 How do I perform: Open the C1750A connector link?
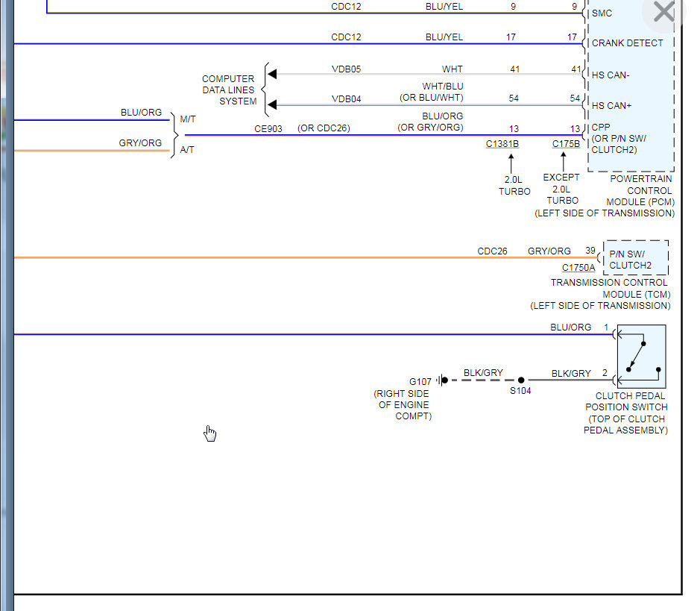[x=578, y=268]
